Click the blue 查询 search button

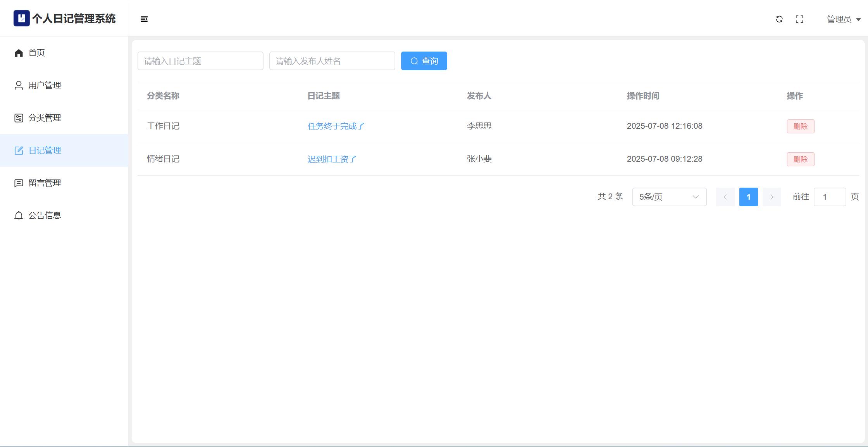[x=424, y=61]
